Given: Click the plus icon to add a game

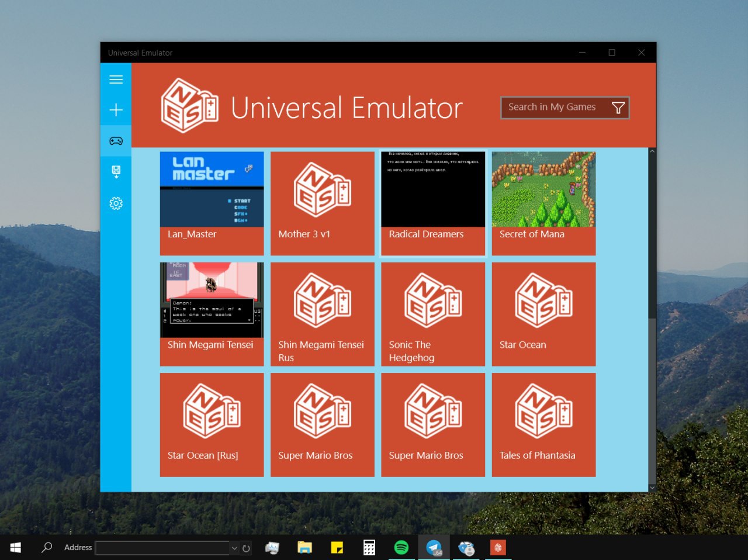Looking at the screenshot, I should 116,110.
